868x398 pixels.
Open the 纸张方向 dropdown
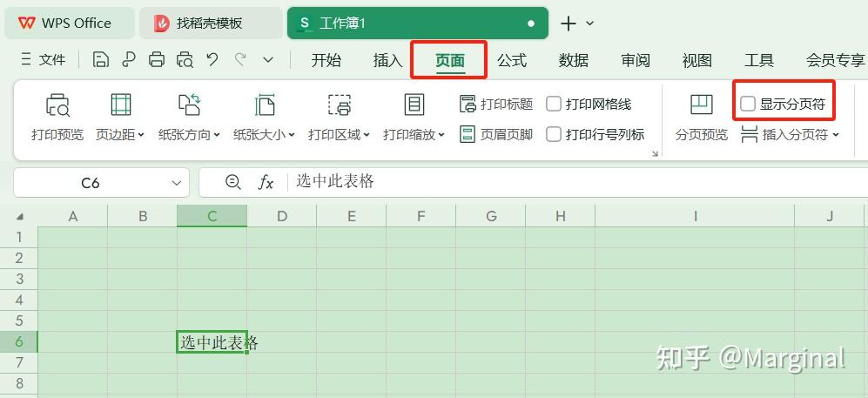pyautogui.click(x=189, y=118)
